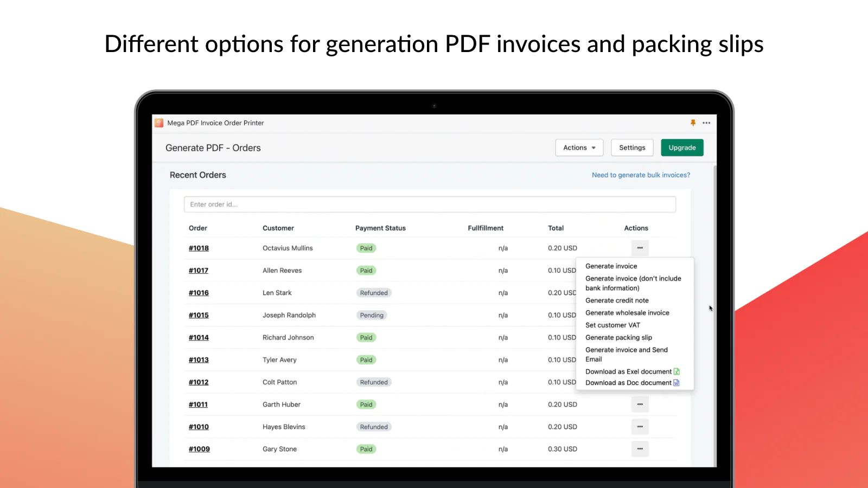Select Generate invoice from the menu
The width and height of the screenshot is (868, 488).
click(611, 266)
